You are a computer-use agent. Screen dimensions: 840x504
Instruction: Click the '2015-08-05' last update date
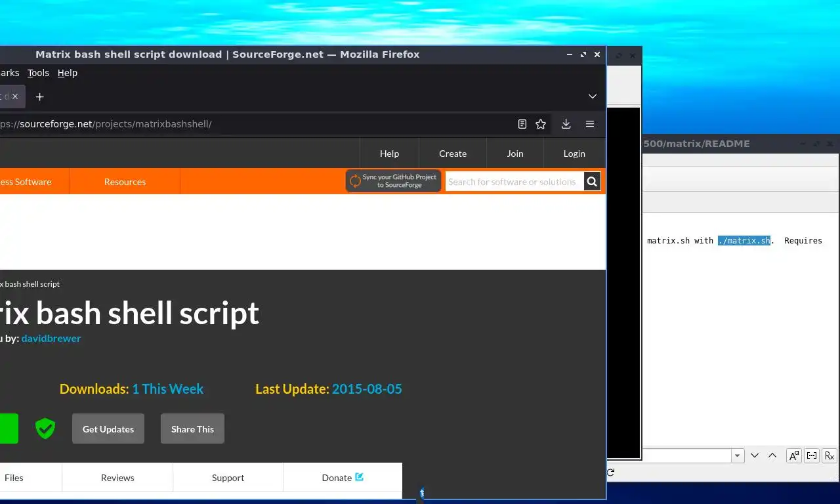click(367, 388)
